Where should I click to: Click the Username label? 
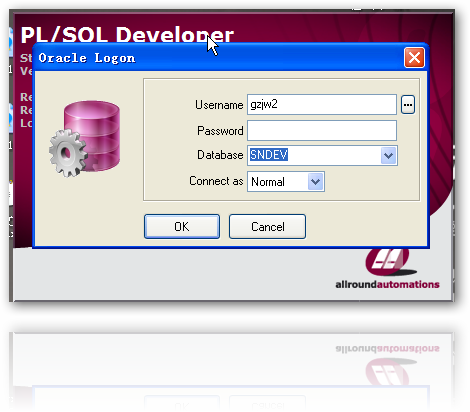tap(219, 105)
